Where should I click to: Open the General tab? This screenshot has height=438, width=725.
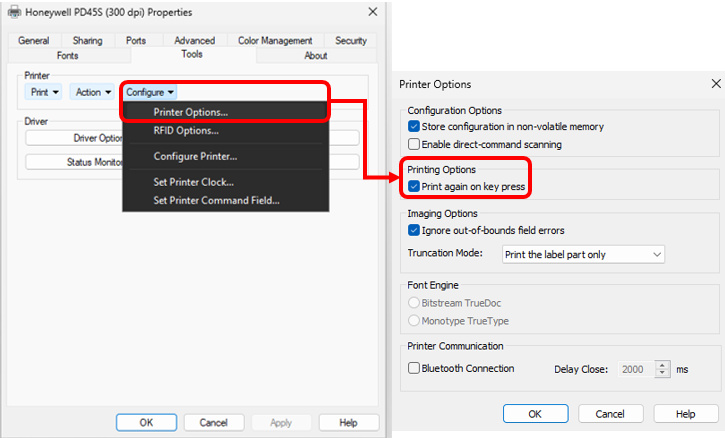(x=34, y=41)
